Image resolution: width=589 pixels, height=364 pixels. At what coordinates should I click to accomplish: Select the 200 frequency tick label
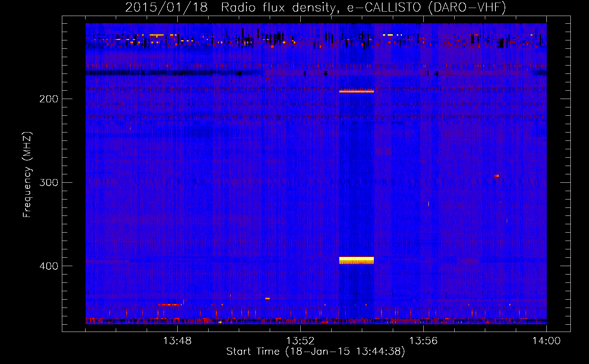(49, 99)
